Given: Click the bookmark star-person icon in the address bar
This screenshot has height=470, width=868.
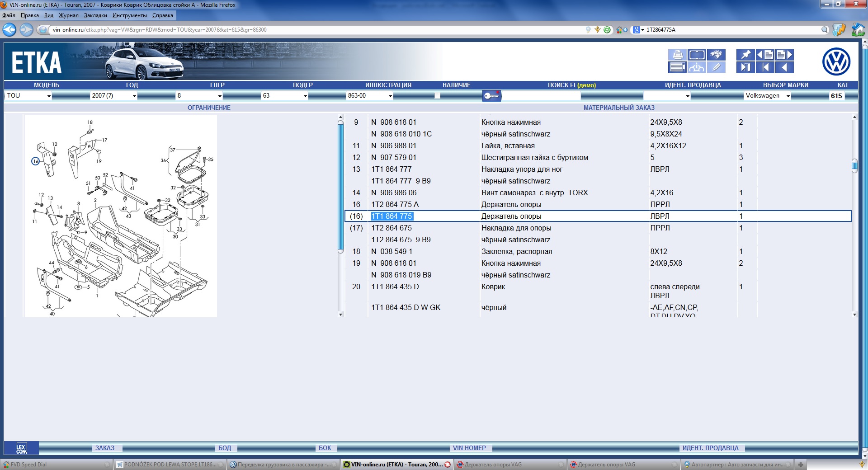Looking at the screenshot, I should tap(598, 30).
